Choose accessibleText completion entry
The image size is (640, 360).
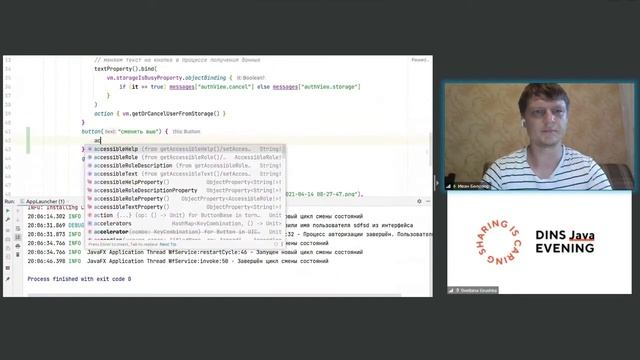pos(185,174)
